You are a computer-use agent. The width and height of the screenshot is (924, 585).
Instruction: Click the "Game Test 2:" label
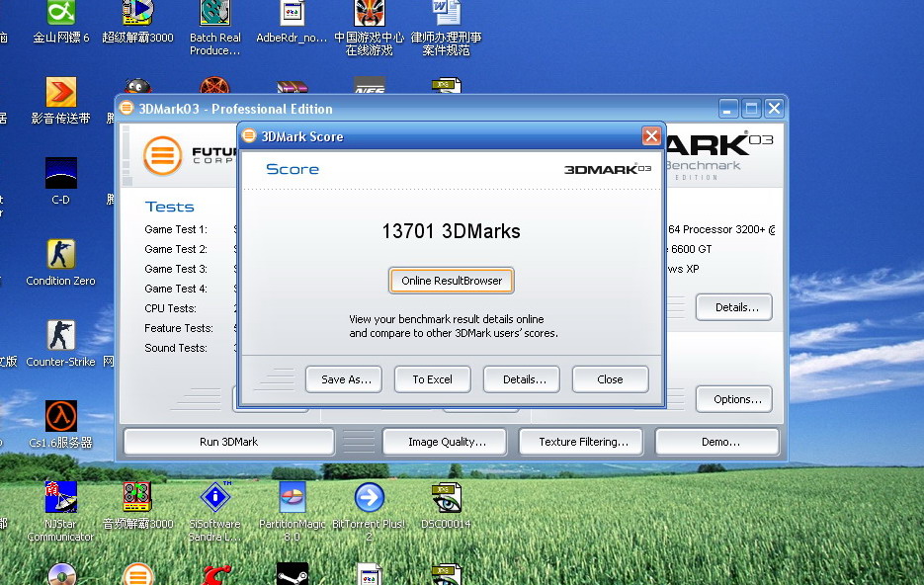click(176, 249)
